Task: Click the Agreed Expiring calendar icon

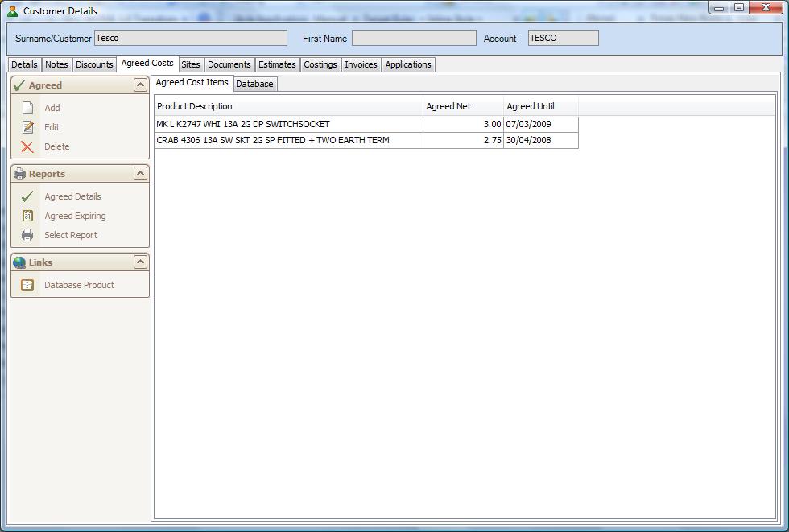Action: pyautogui.click(x=27, y=216)
